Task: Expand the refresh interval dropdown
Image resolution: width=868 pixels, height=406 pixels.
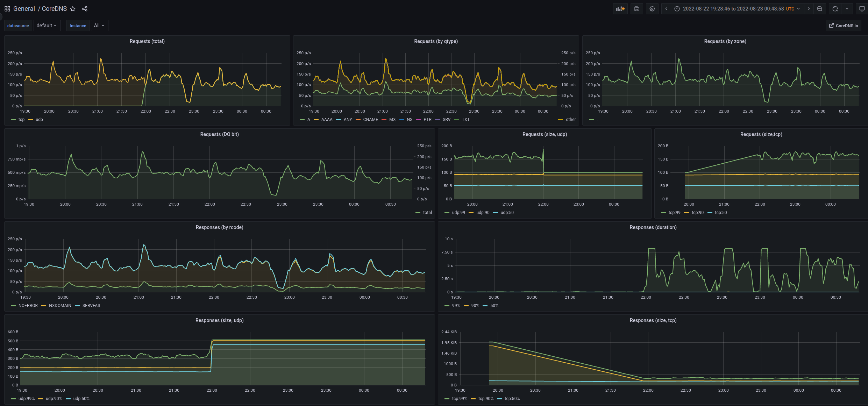Action: pyautogui.click(x=847, y=9)
